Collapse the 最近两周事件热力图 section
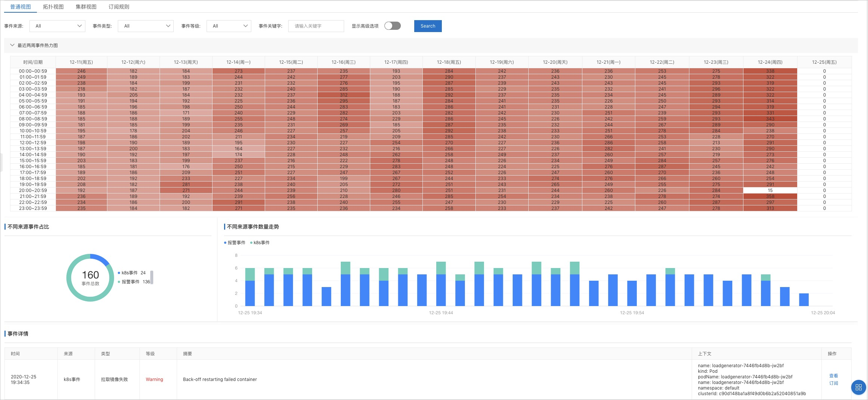Image resolution: width=868 pixels, height=400 pixels. pyautogui.click(x=12, y=45)
